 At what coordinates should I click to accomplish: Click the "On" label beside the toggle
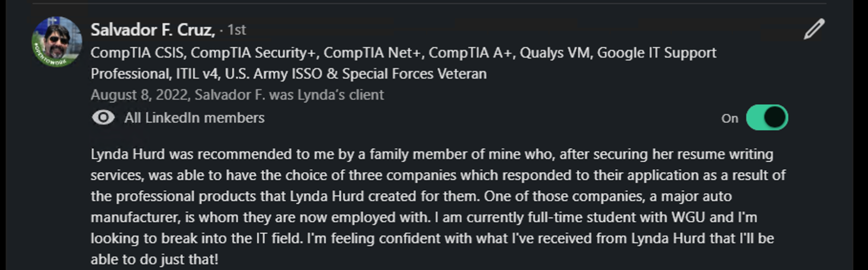click(730, 118)
